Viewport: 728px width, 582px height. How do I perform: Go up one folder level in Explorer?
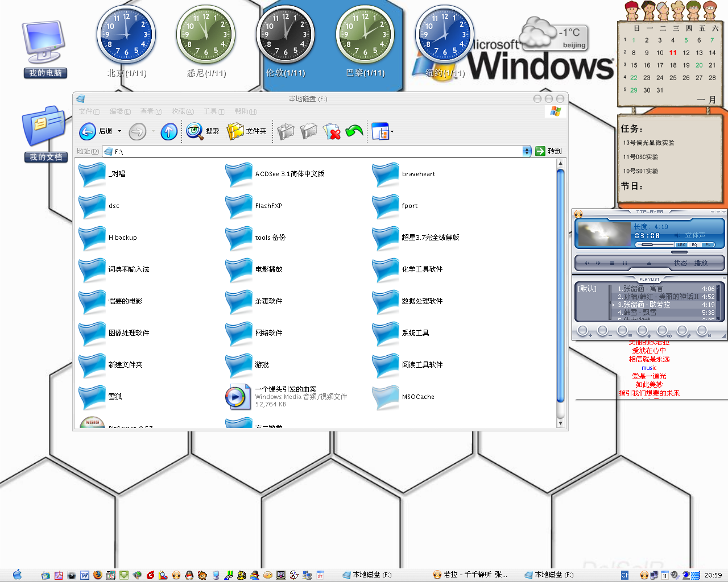coord(169,132)
